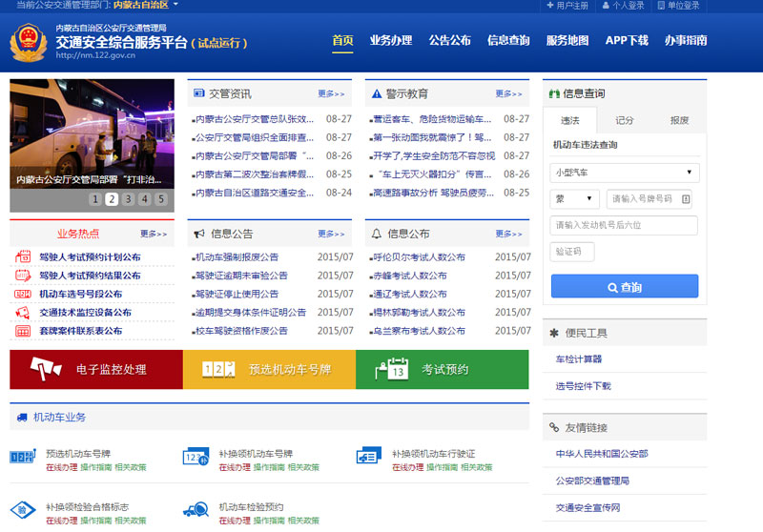Click the 信息公告 megaphone icon
The image size is (763, 532).
coord(199,234)
